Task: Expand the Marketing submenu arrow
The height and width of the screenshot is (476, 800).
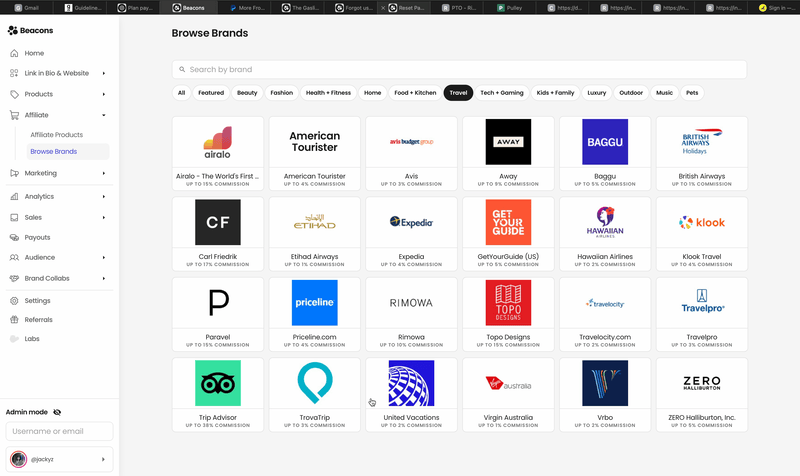Action: click(x=104, y=173)
